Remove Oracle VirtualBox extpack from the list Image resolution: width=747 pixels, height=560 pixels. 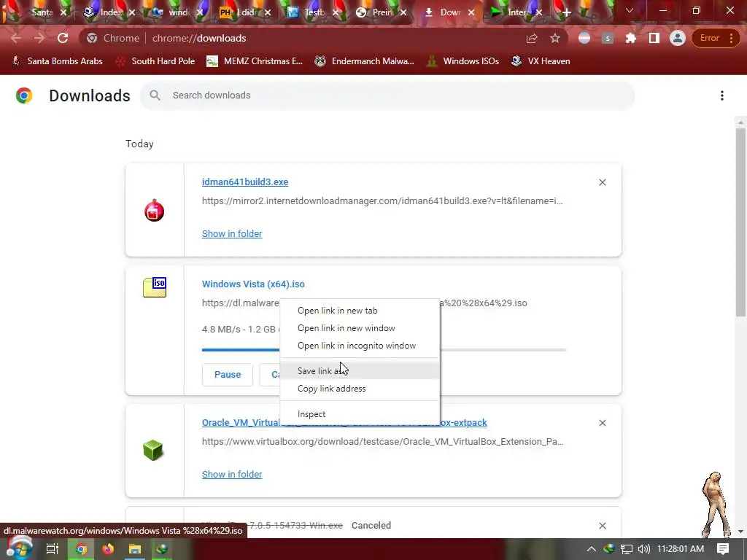(602, 423)
